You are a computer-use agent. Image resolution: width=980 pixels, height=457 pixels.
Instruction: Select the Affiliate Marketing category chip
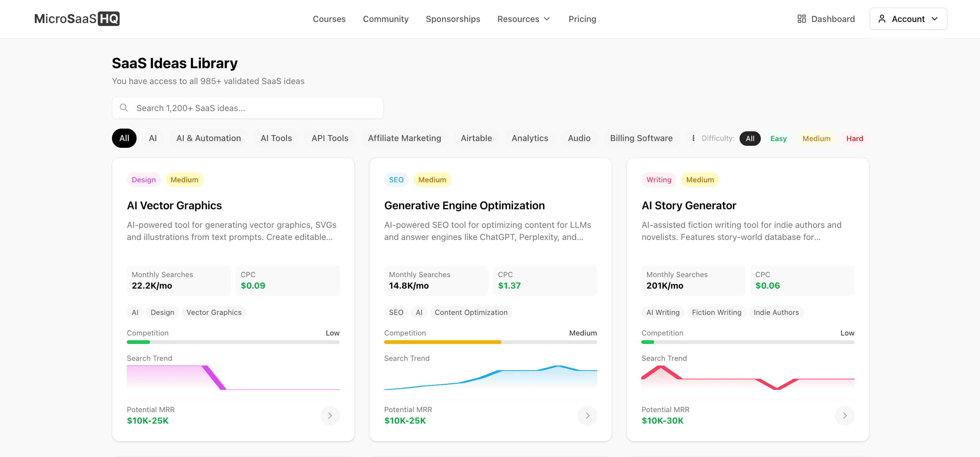404,138
